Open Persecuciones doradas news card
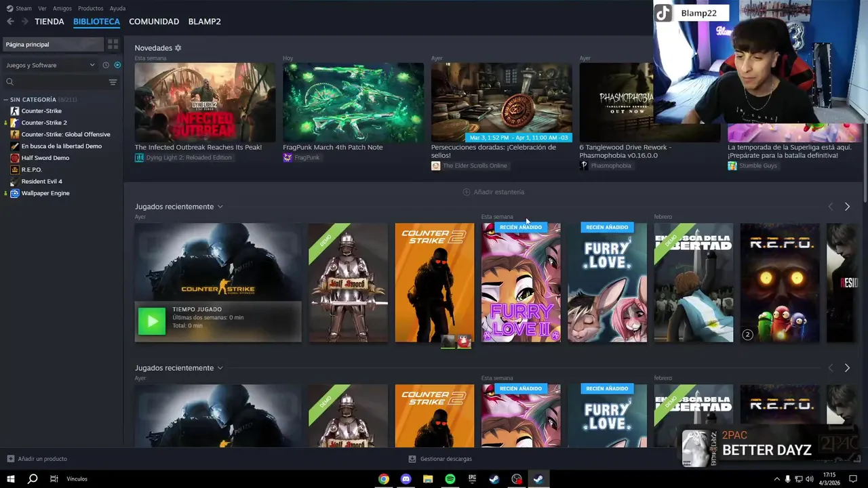Screen dimensions: 868x488 (x=502, y=102)
